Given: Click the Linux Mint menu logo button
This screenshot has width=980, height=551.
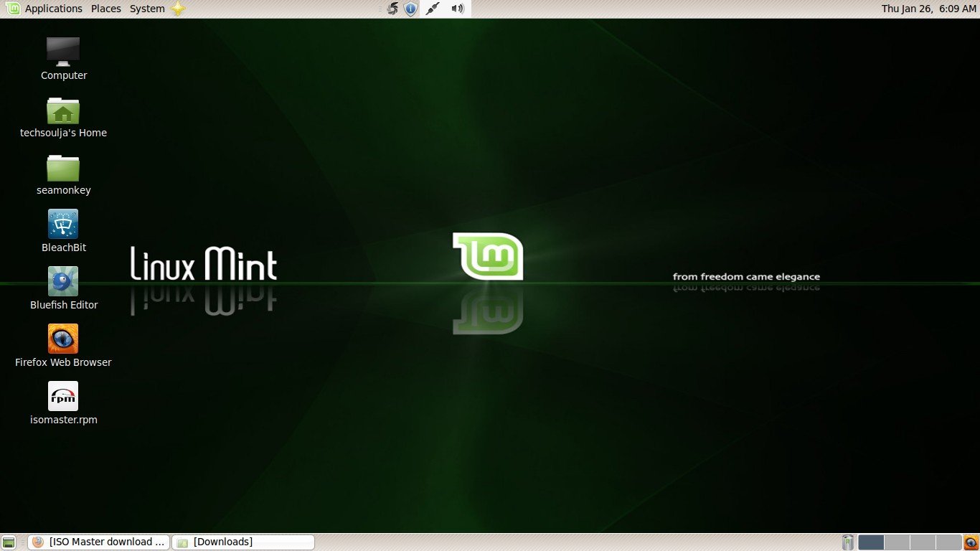Looking at the screenshot, I should click(x=11, y=9).
